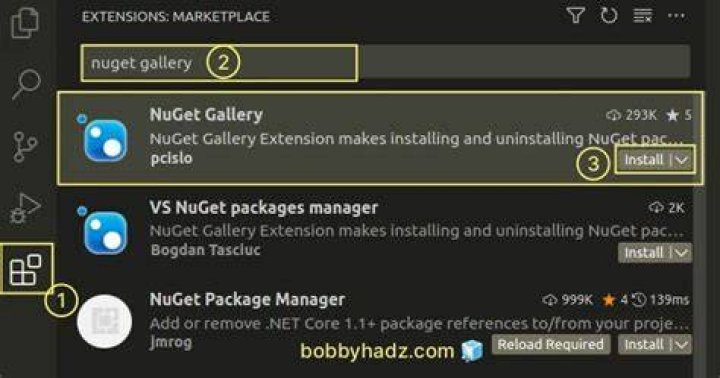The image size is (720, 378).
Task: Clear extensions search results icon
Action: tap(642, 16)
